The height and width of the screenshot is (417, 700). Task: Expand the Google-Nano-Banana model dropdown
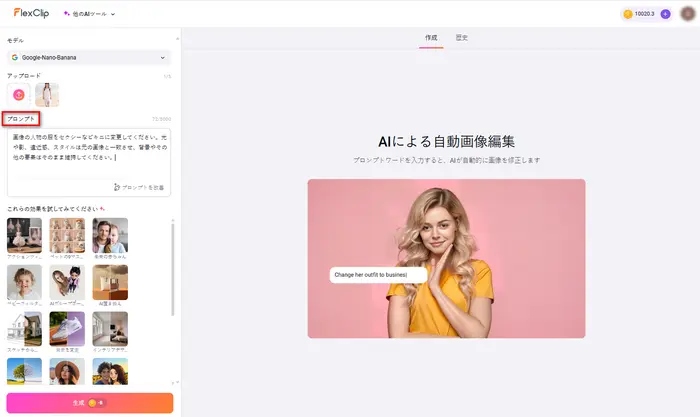tap(89, 58)
